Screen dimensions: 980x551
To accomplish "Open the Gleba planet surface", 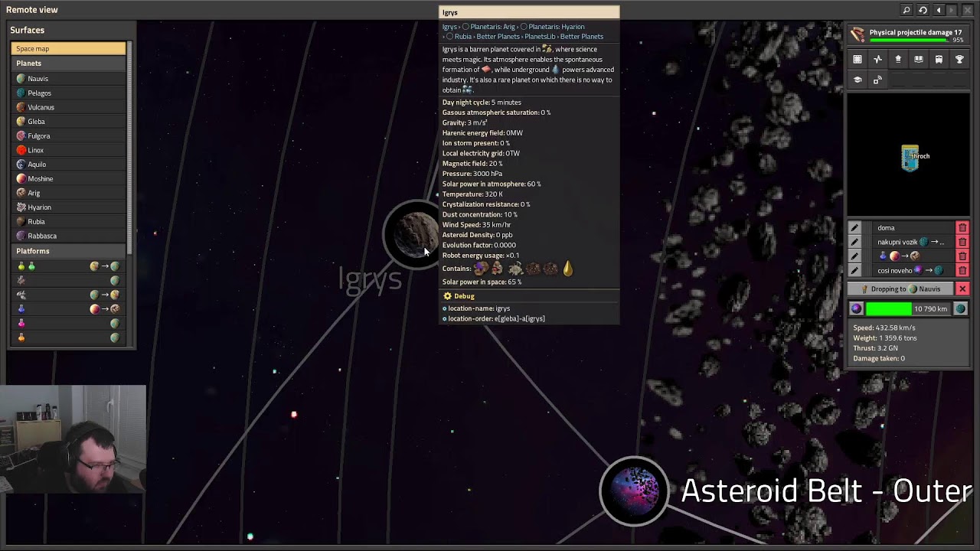I will pyautogui.click(x=68, y=122).
